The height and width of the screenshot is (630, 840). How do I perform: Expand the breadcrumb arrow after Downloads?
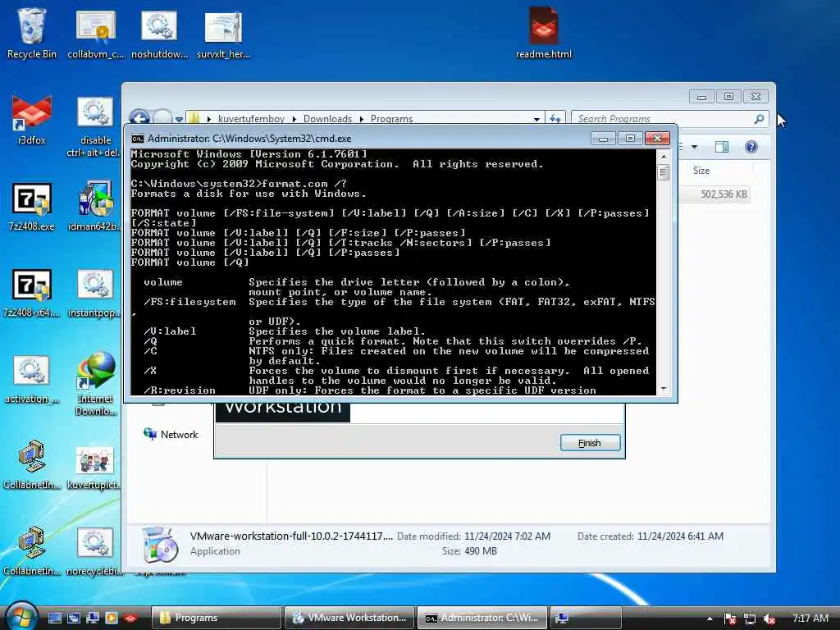362,119
